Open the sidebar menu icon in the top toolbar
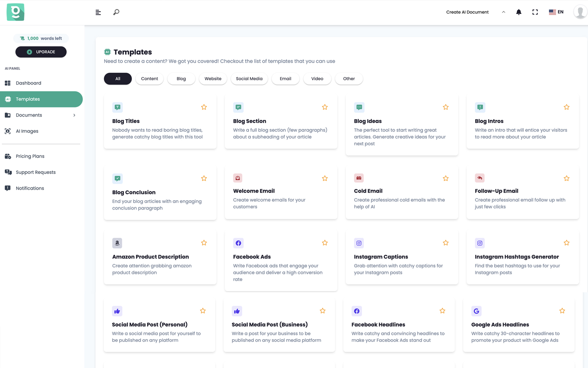This screenshot has width=588, height=368. pos(98,12)
